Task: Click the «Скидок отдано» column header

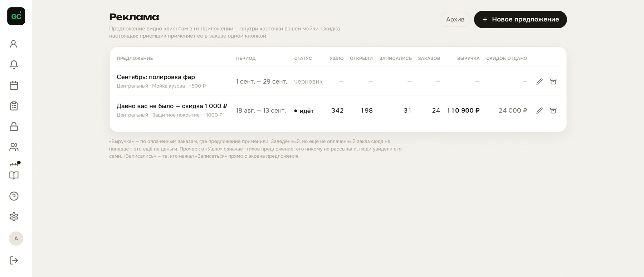Action: [x=507, y=58]
